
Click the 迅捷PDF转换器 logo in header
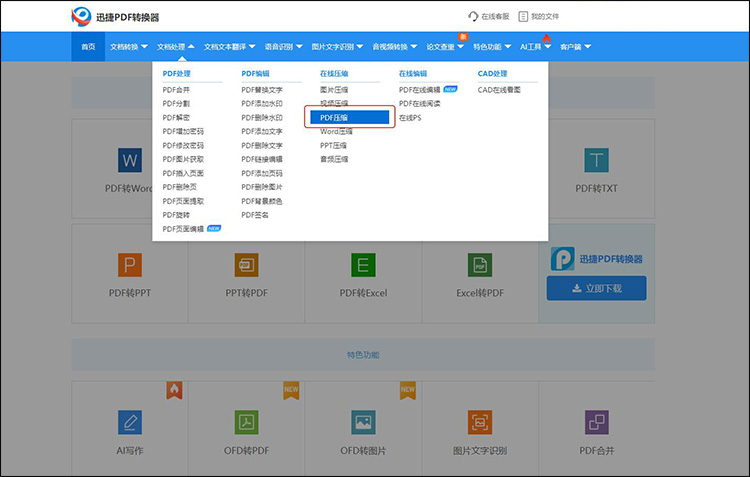coord(115,17)
